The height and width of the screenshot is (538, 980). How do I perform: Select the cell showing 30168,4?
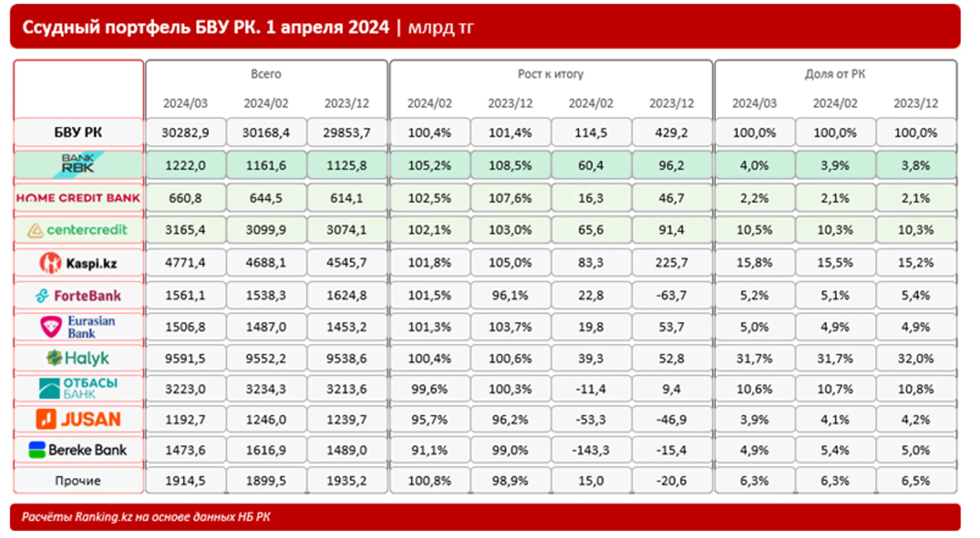pyautogui.click(x=266, y=133)
